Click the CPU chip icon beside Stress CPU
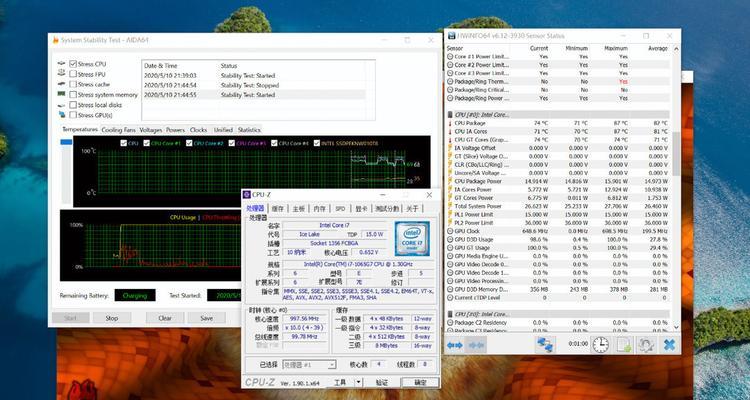This screenshot has width=750, height=400. click(x=61, y=64)
